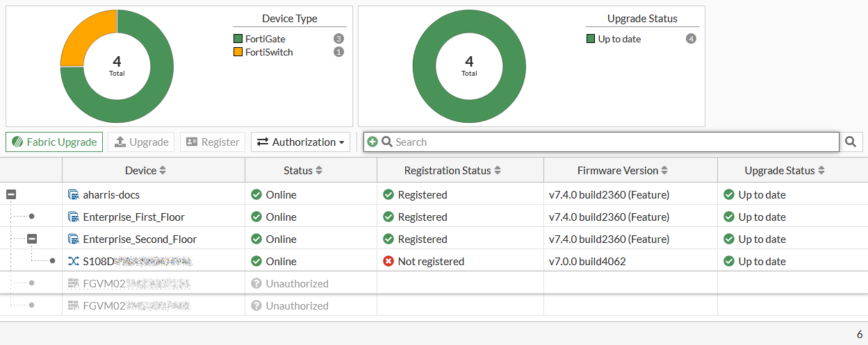Click the FortiSwitch orange legend swatch
The height and width of the screenshot is (345, 868).
coord(238,52)
